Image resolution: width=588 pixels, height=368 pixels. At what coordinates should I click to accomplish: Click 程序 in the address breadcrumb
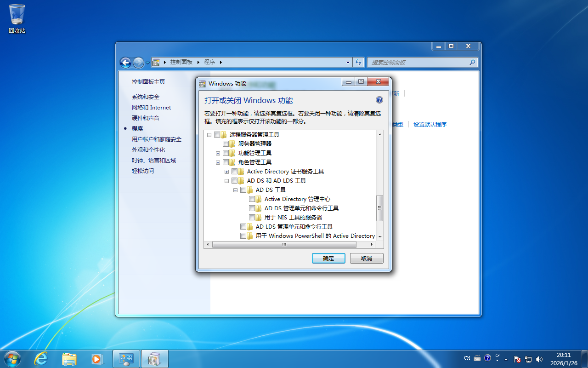(209, 62)
